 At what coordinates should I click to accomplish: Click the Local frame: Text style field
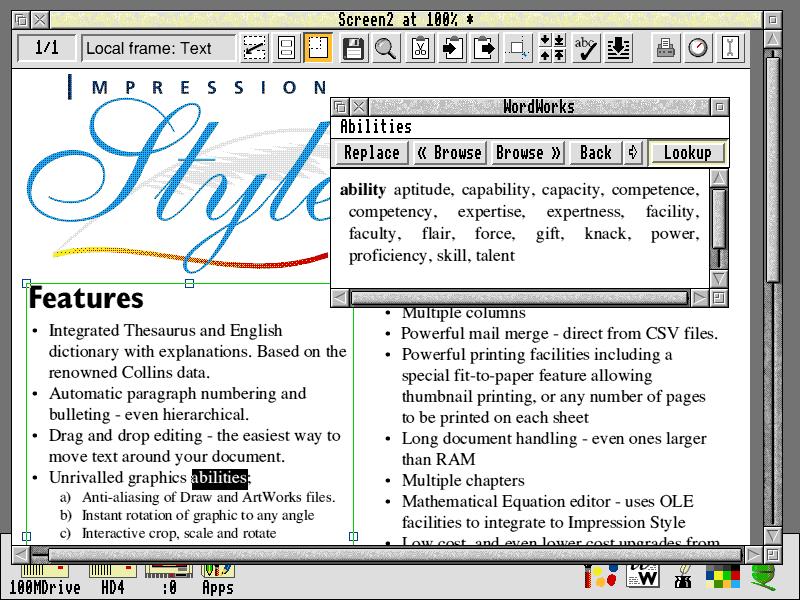coord(158,48)
